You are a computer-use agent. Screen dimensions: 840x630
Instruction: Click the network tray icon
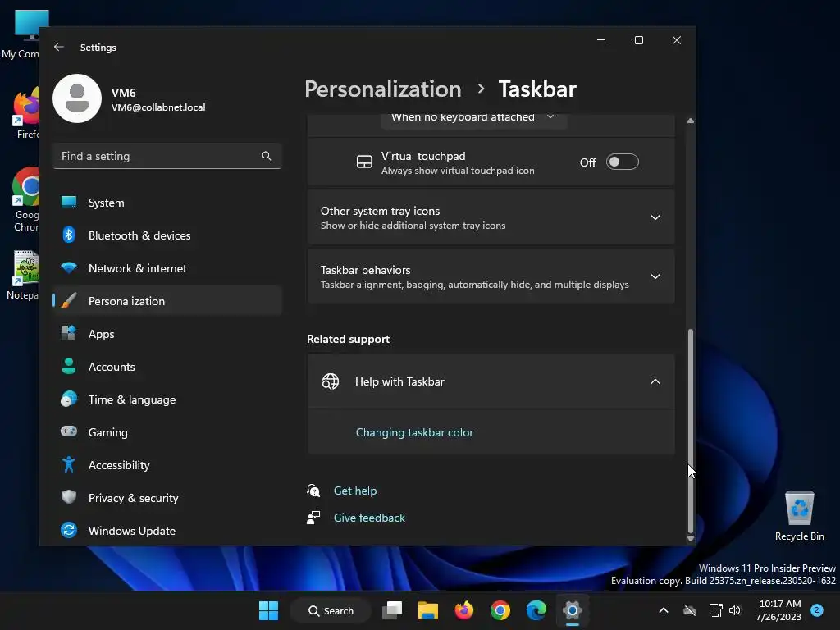point(715,610)
